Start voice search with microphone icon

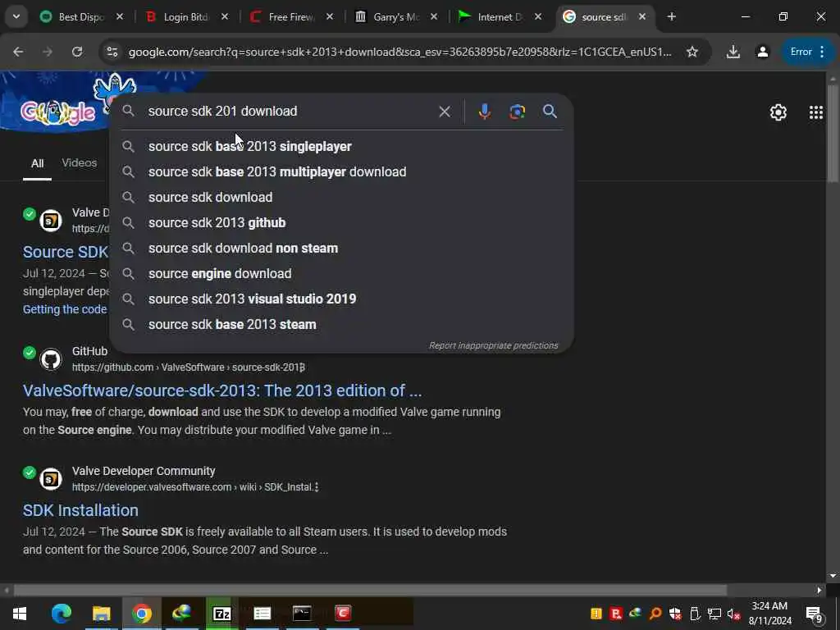484,112
